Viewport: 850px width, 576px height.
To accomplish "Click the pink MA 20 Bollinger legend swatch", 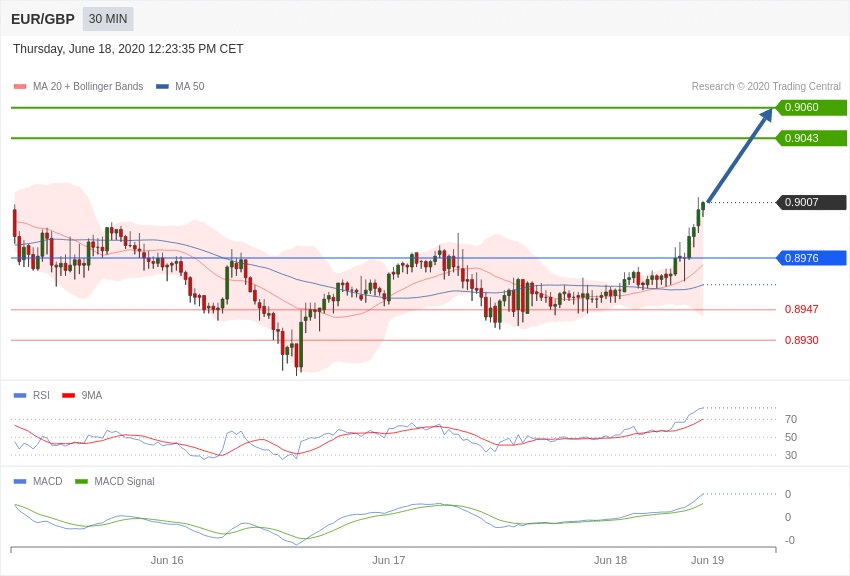I will [x=20, y=87].
